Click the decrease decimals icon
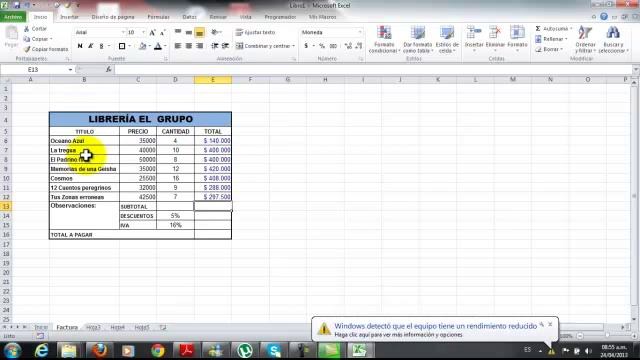Viewport: 640px width, 360px height. [x=359, y=46]
